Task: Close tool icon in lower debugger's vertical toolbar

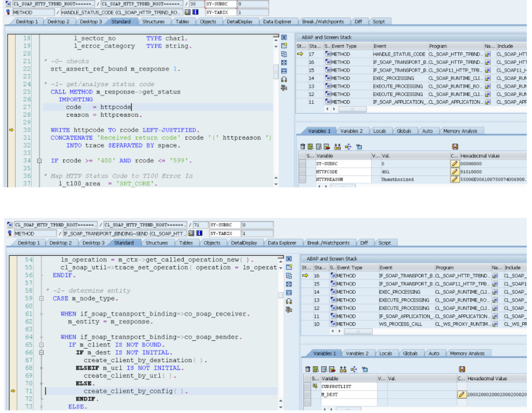Action: tap(289, 259)
